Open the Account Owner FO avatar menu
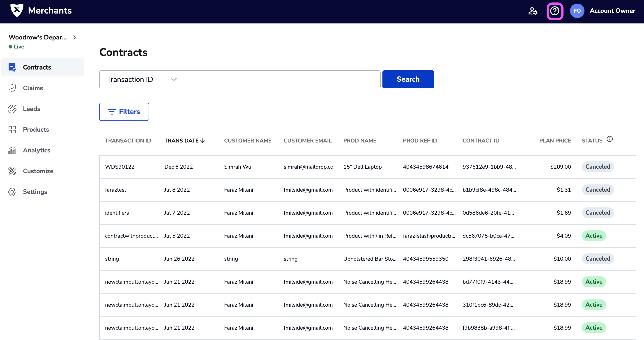Viewport: 644px width, 340px height. click(577, 11)
